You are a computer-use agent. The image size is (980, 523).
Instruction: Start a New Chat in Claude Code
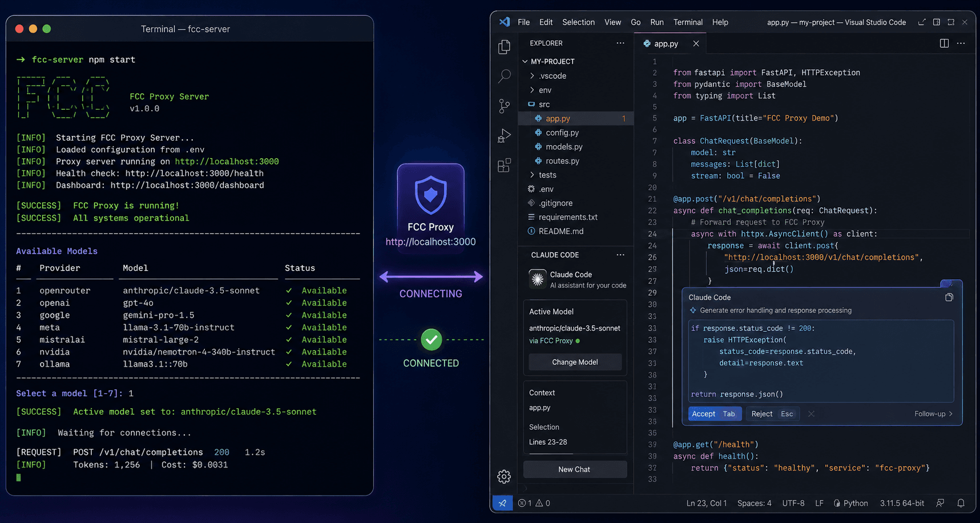[x=575, y=469]
